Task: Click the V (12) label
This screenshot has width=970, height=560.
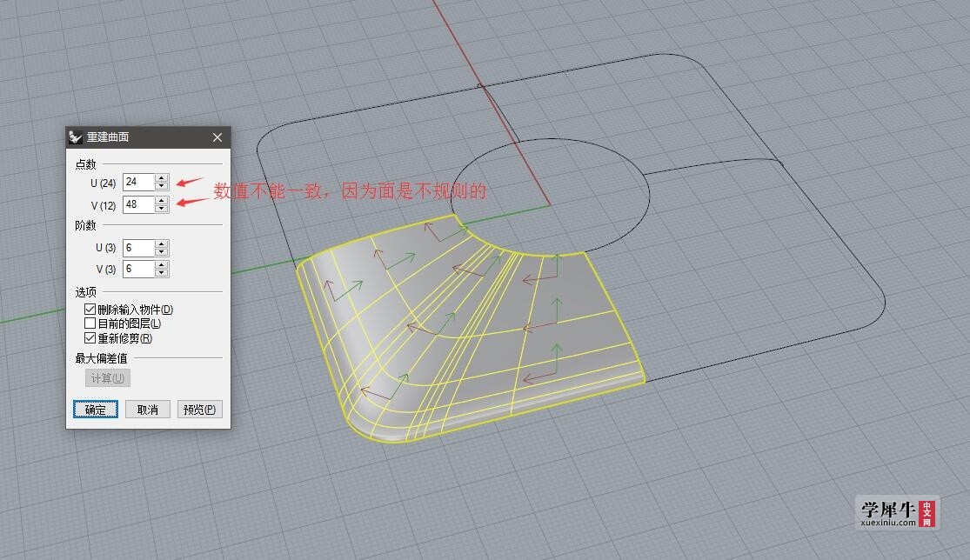Action: click(x=104, y=206)
